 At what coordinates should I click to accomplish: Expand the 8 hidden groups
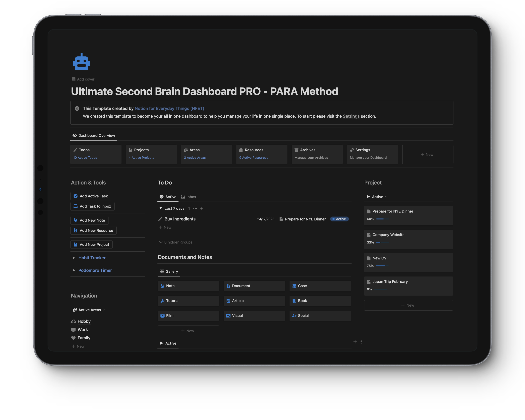[176, 242]
